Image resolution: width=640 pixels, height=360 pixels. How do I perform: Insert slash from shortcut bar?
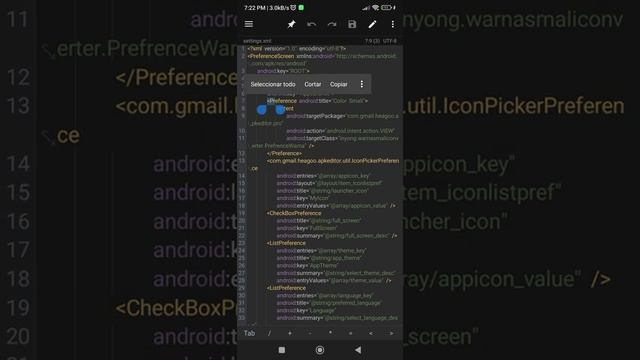pos(269,333)
